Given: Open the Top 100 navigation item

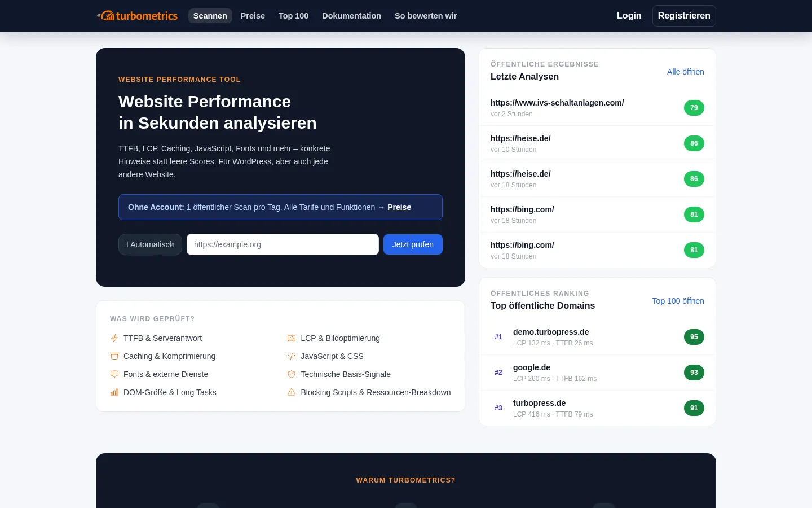Looking at the screenshot, I should (x=293, y=16).
